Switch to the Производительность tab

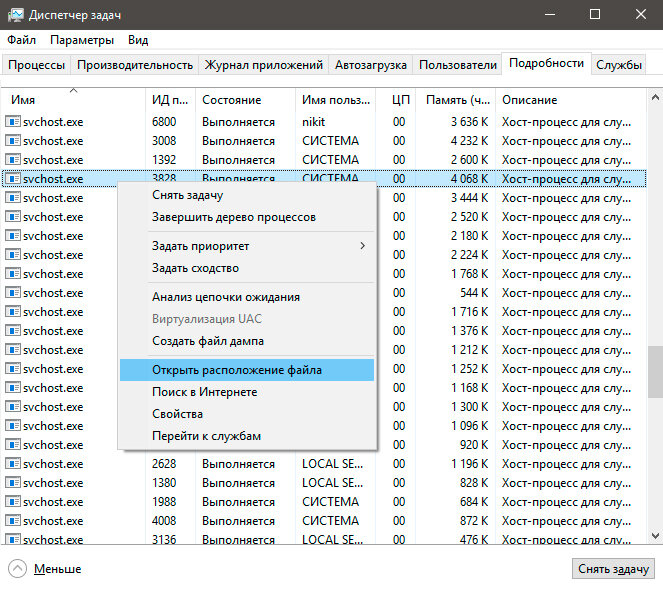tap(135, 65)
